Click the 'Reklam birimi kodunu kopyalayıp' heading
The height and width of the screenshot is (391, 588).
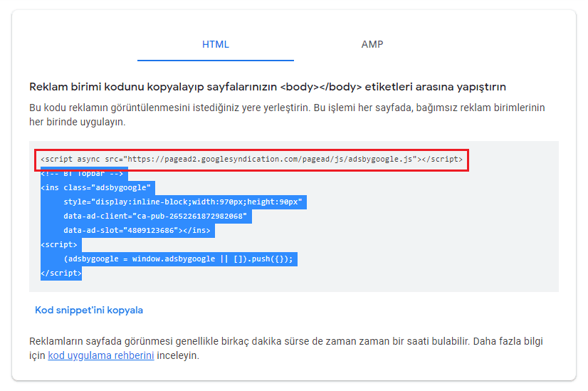(x=268, y=87)
